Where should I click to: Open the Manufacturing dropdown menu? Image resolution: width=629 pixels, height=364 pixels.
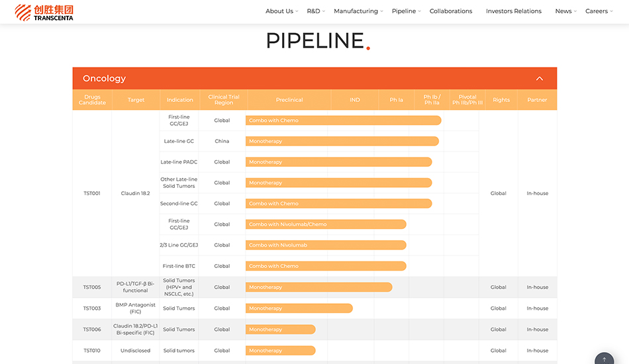(x=358, y=11)
